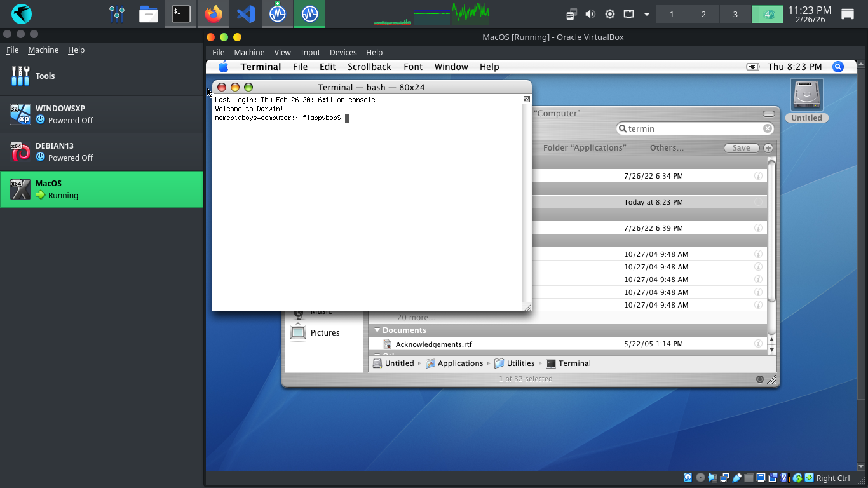Image resolution: width=868 pixels, height=488 pixels.
Task: Click the Apple menu icon
Action: pos(223,67)
